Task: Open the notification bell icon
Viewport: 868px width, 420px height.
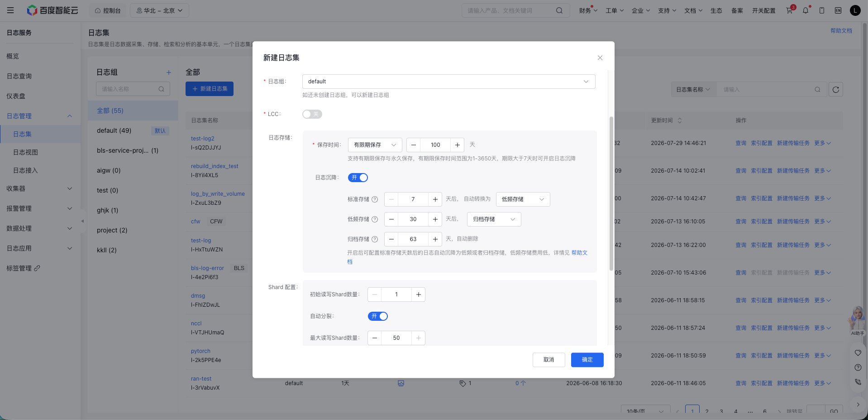Action: pos(806,10)
